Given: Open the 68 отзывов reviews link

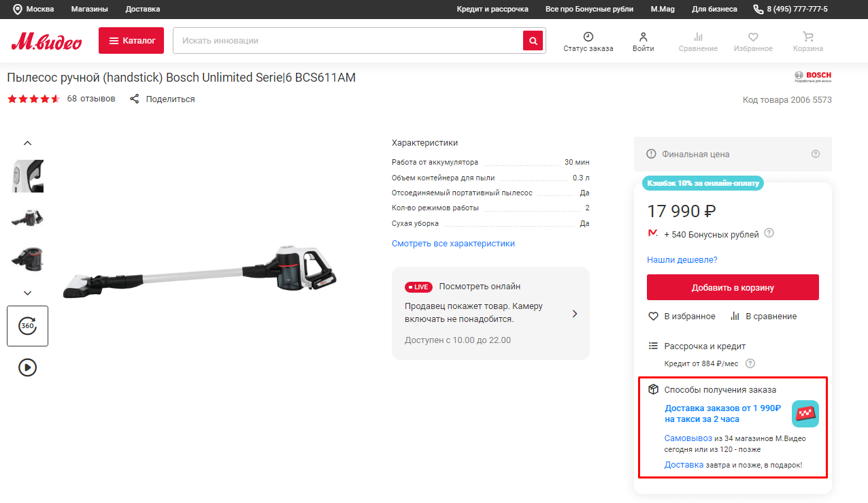Looking at the screenshot, I should 91,99.
